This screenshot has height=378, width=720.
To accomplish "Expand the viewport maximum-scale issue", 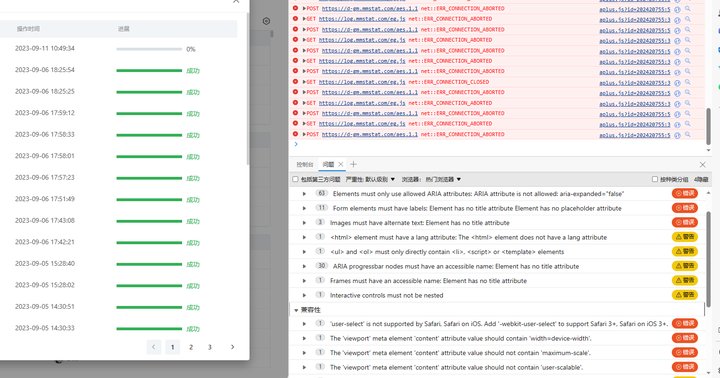I will [x=304, y=353].
